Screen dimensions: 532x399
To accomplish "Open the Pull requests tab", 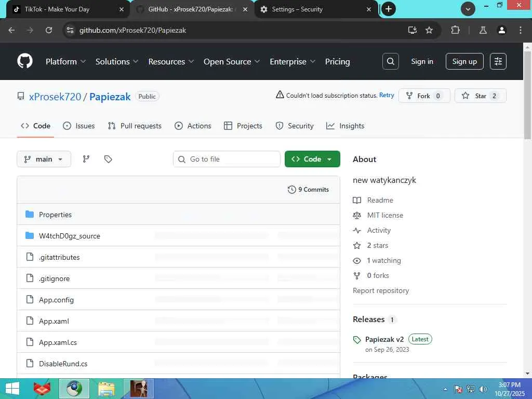I will click(135, 126).
